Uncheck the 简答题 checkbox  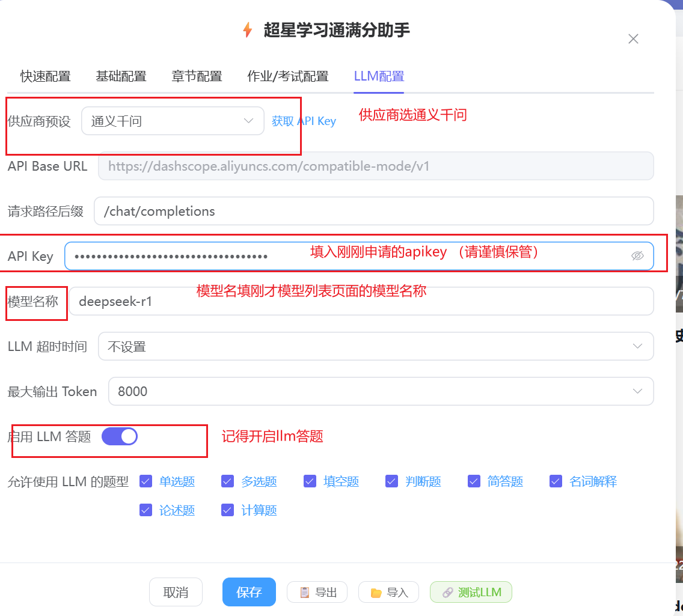click(474, 481)
